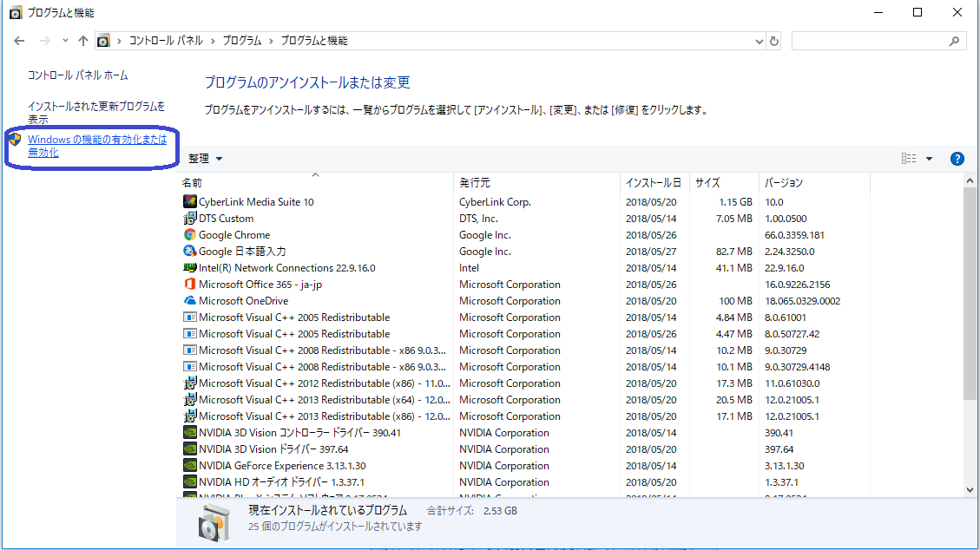Open the blue Help question mark icon
Screen dimensions: 980x550
957,158
